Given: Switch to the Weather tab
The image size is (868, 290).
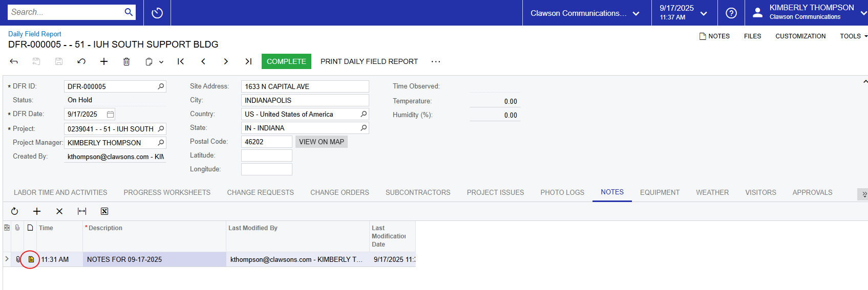Looking at the screenshot, I should (x=712, y=192).
